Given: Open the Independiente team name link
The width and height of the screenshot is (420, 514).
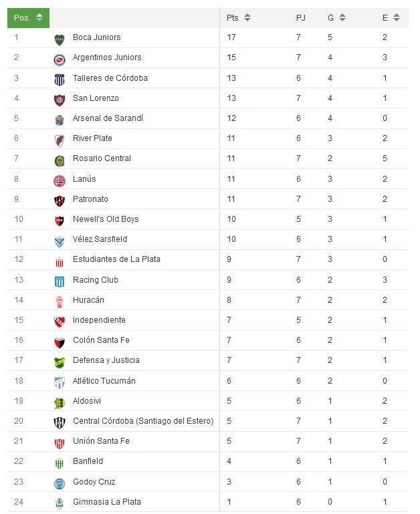Looking at the screenshot, I should (x=99, y=320).
